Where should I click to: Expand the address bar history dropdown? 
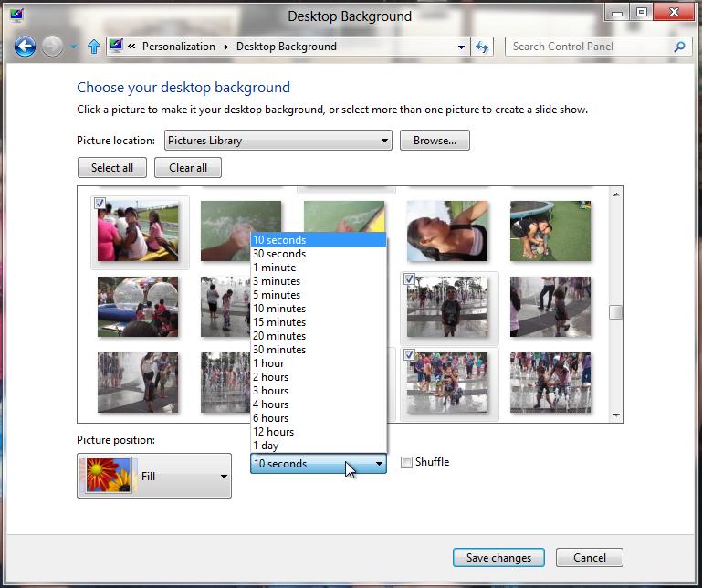tap(461, 47)
